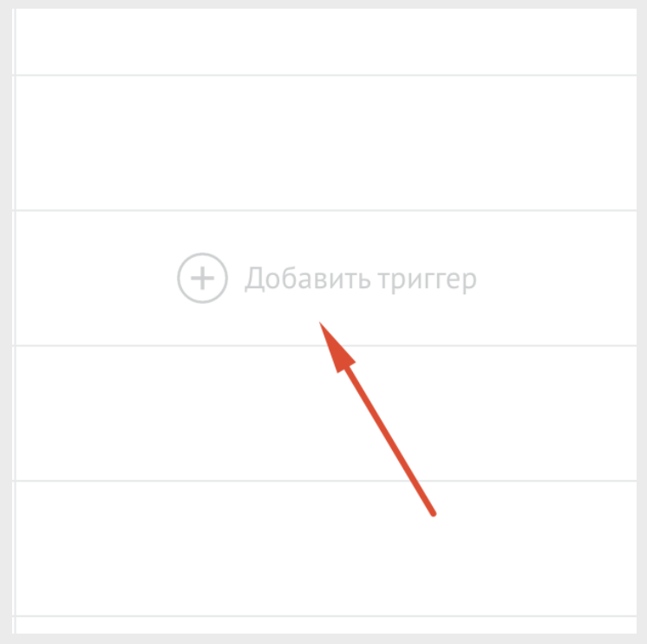The height and width of the screenshot is (644, 647).
Task: Click the circled plus icon
Action: [202, 278]
